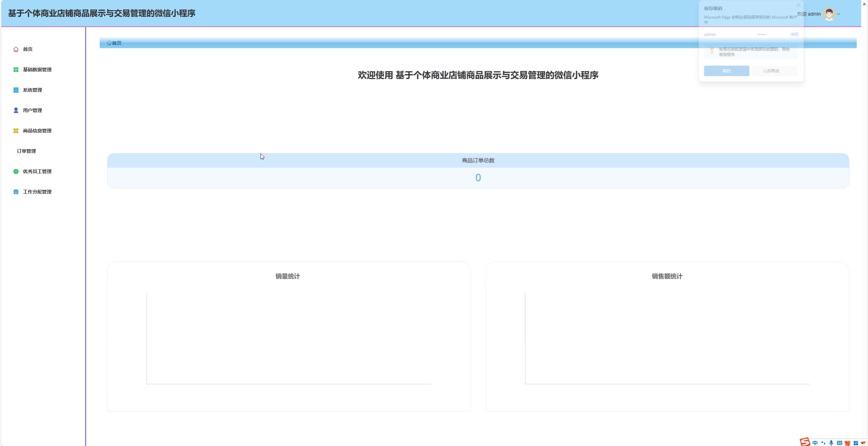The width and height of the screenshot is (868, 446).
Task: Click the user management person icon
Action: tap(16, 110)
